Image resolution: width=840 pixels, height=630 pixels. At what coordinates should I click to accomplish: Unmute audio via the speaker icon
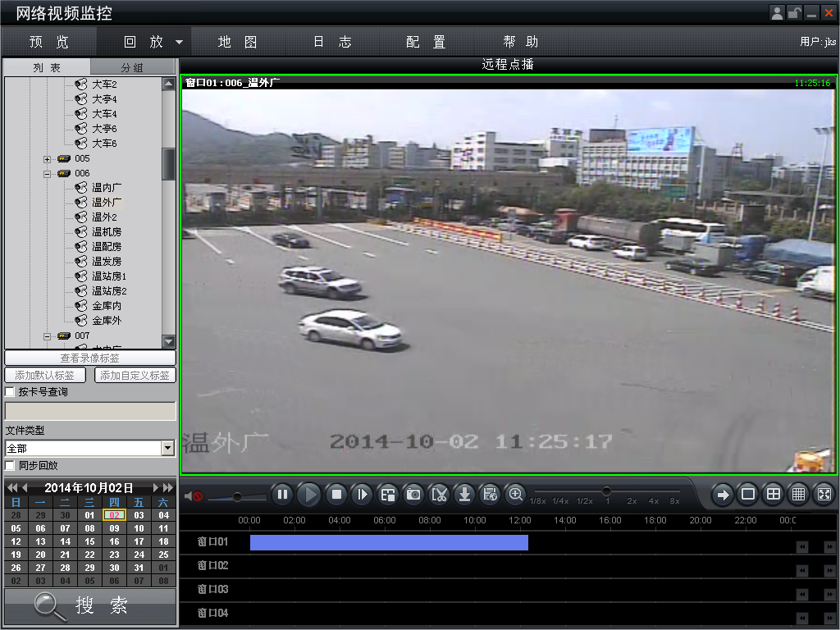pos(194,496)
